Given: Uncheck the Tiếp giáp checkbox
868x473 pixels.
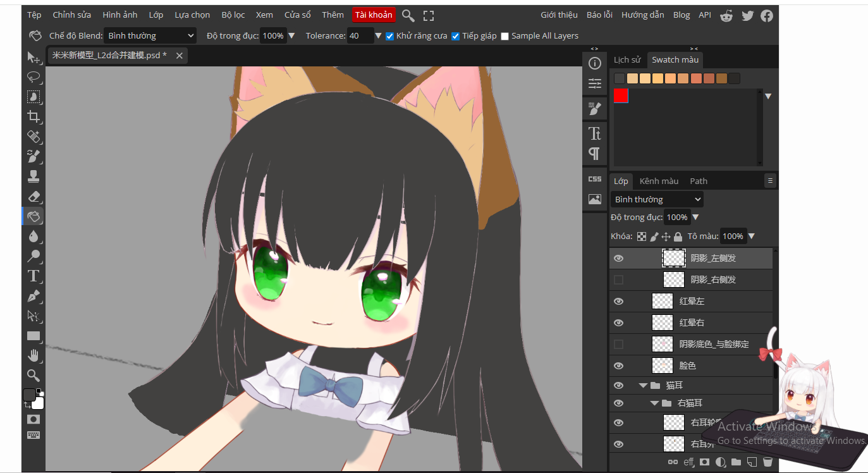Looking at the screenshot, I should tap(455, 36).
